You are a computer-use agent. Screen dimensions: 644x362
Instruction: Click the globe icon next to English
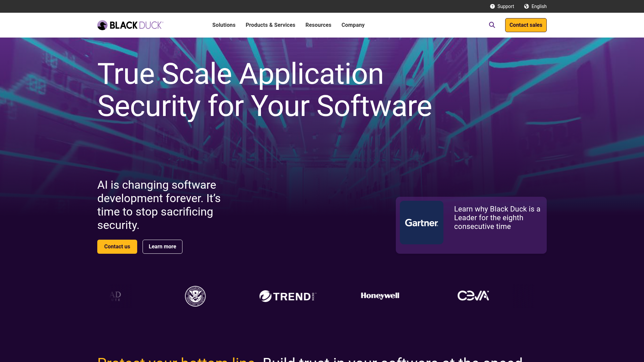click(526, 6)
